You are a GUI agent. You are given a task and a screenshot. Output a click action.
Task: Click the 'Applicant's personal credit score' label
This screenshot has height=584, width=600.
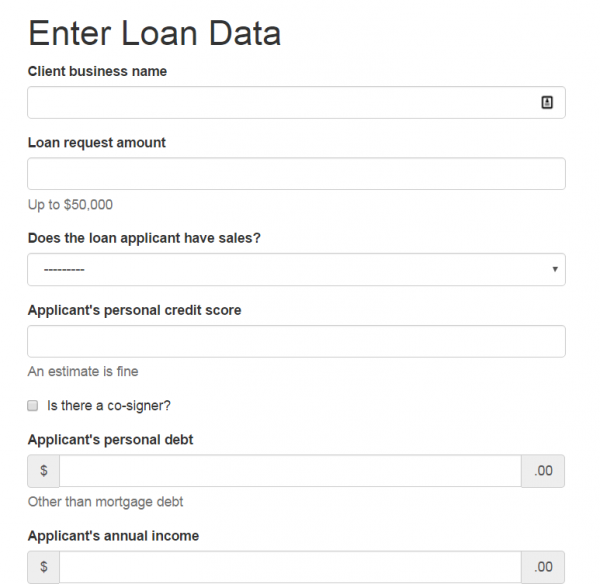click(134, 310)
